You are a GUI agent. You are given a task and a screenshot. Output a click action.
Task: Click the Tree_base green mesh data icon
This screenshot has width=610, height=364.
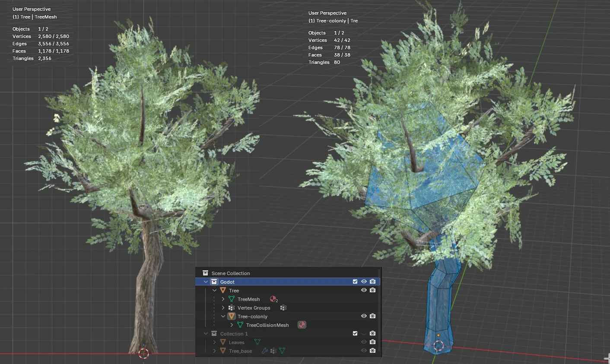[x=282, y=351]
